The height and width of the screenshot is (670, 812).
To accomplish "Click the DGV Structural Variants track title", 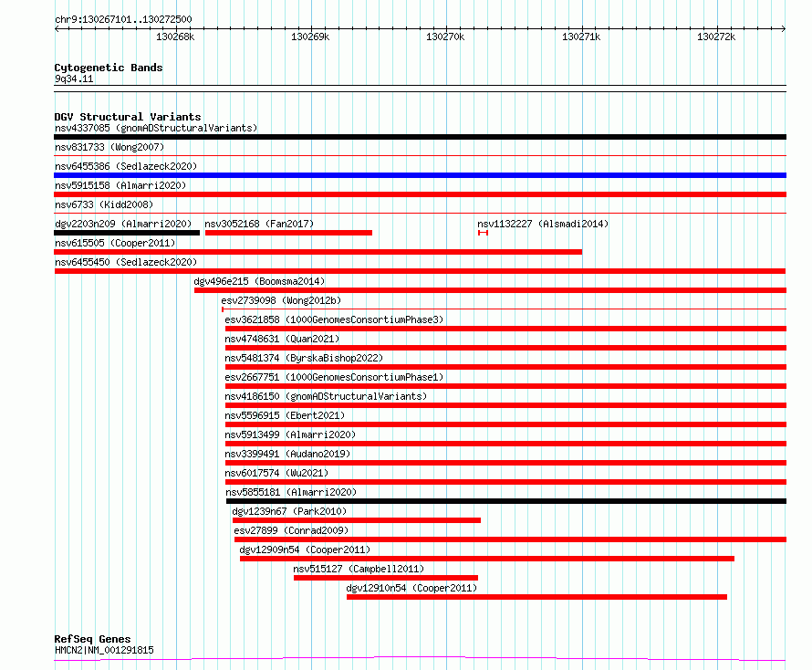I will 128,117.
